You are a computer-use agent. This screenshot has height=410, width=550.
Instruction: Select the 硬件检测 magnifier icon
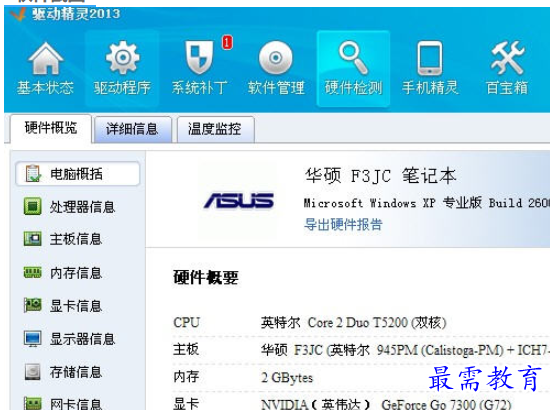pos(353,58)
